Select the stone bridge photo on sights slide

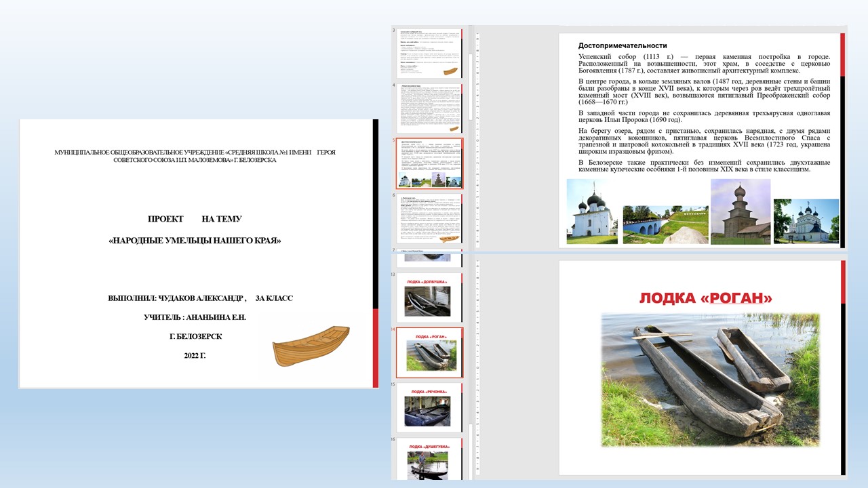pos(663,224)
